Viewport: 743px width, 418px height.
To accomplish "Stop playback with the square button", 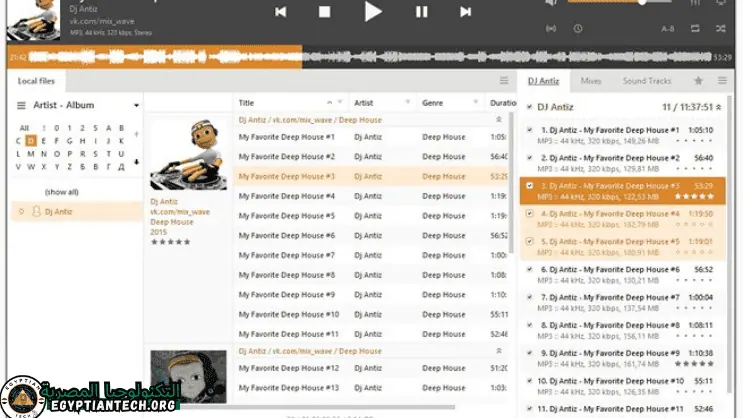I will tap(324, 12).
